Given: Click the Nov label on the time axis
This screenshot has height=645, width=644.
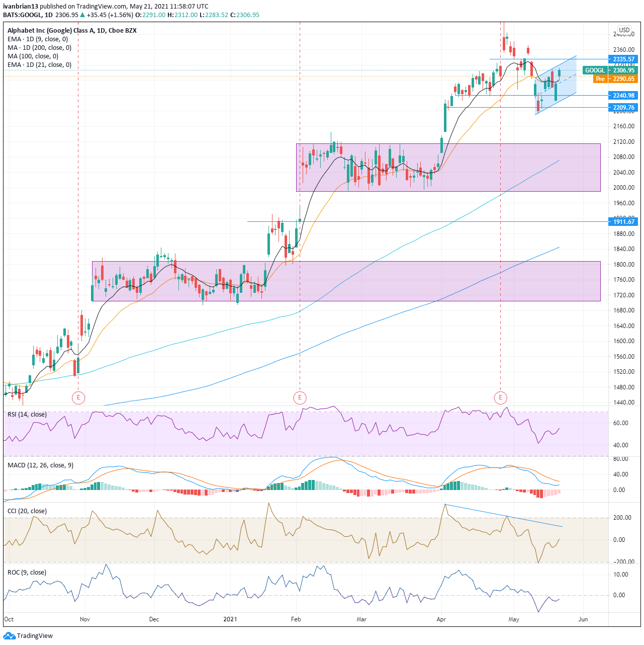Looking at the screenshot, I should (x=85, y=619).
